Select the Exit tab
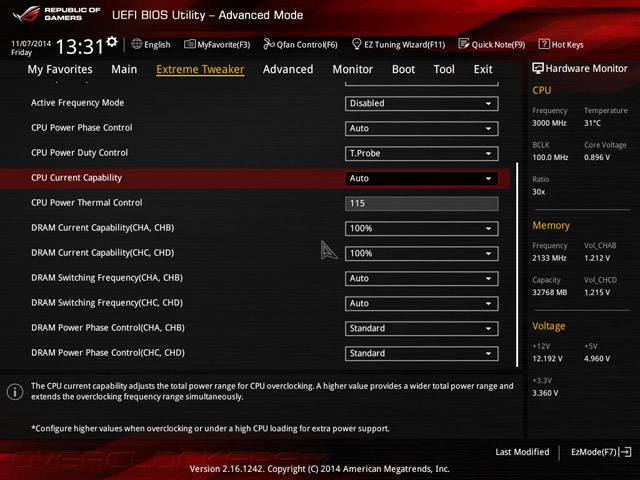 483,69
